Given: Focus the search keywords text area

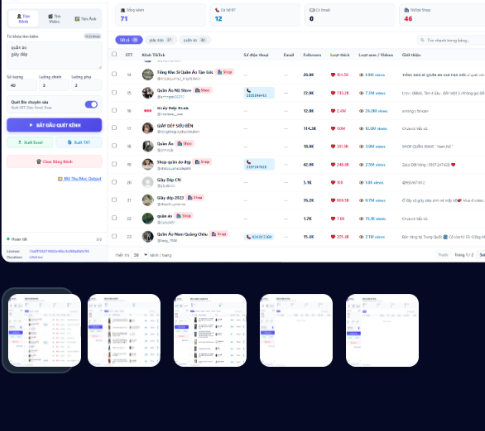Looking at the screenshot, I should (x=54, y=55).
